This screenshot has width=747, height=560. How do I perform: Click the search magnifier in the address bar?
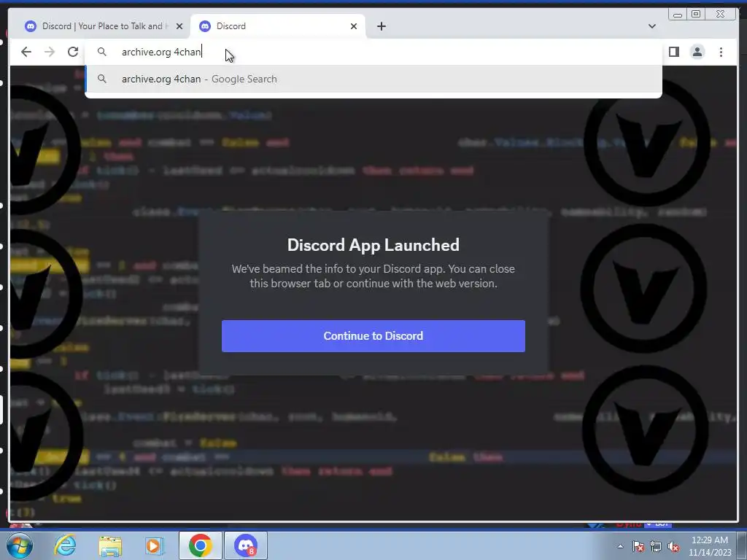pos(102,52)
